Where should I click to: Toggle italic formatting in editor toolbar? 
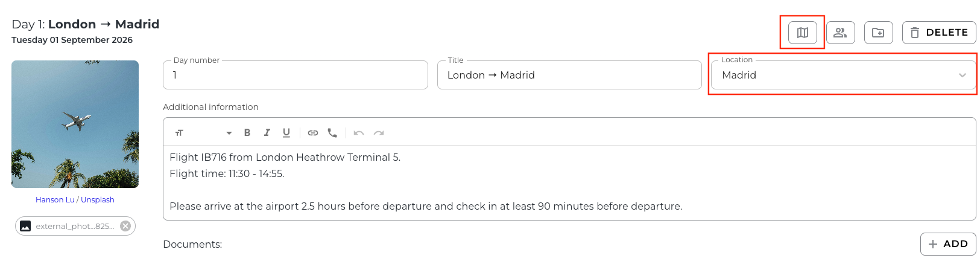click(267, 133)
